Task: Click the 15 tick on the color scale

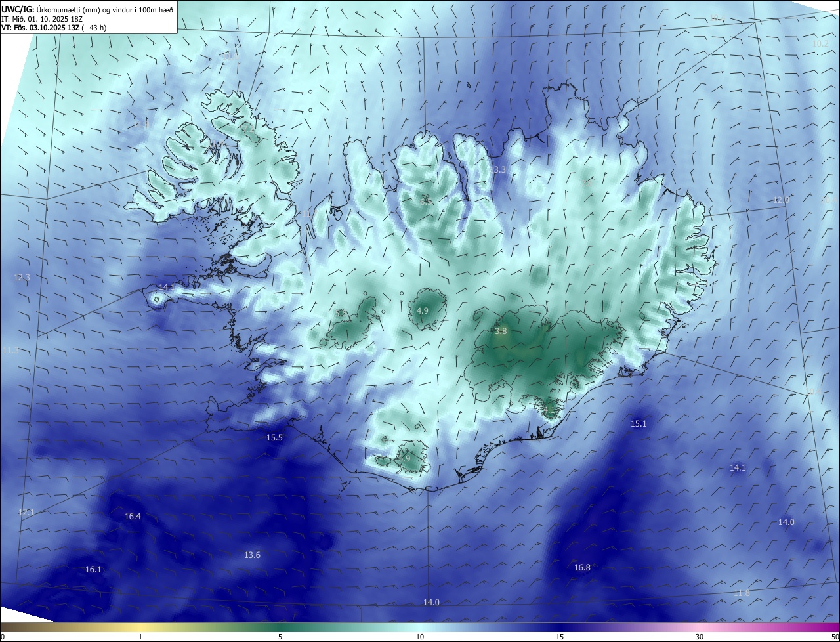Action: tap(560, 637)
